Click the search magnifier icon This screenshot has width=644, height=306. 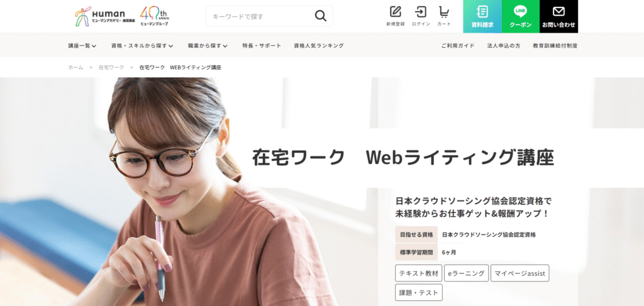click(320, 16)
